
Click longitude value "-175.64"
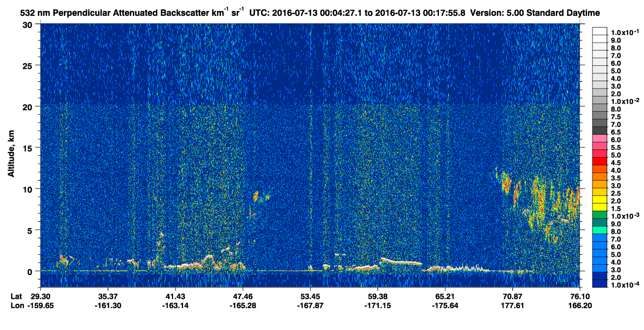(x=445, y=305)
